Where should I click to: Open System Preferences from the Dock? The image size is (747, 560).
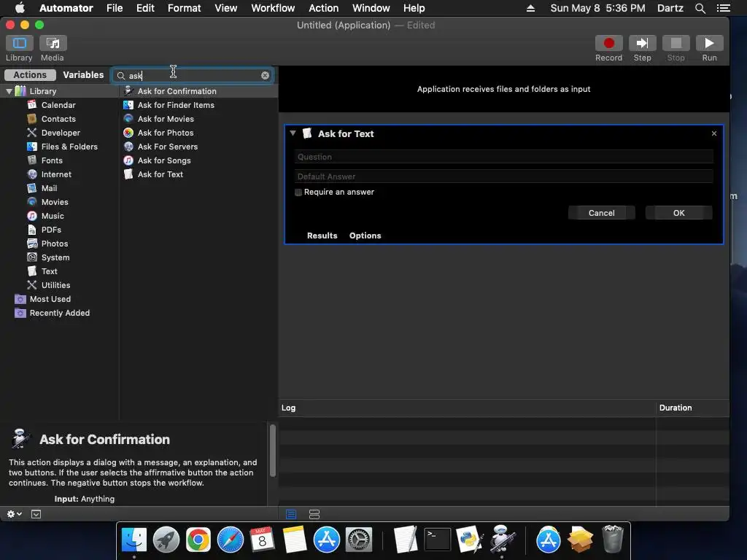pos(358,540)
